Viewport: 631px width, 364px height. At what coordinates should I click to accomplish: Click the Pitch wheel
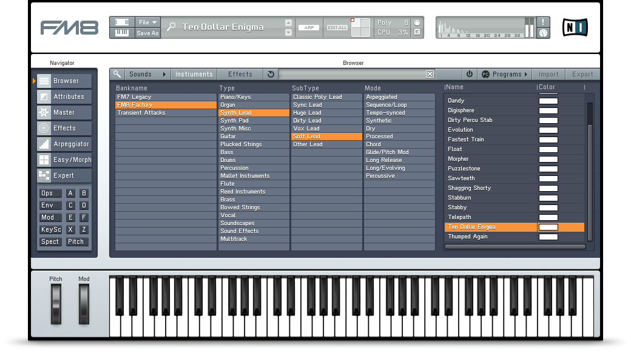tap(56, 304)
